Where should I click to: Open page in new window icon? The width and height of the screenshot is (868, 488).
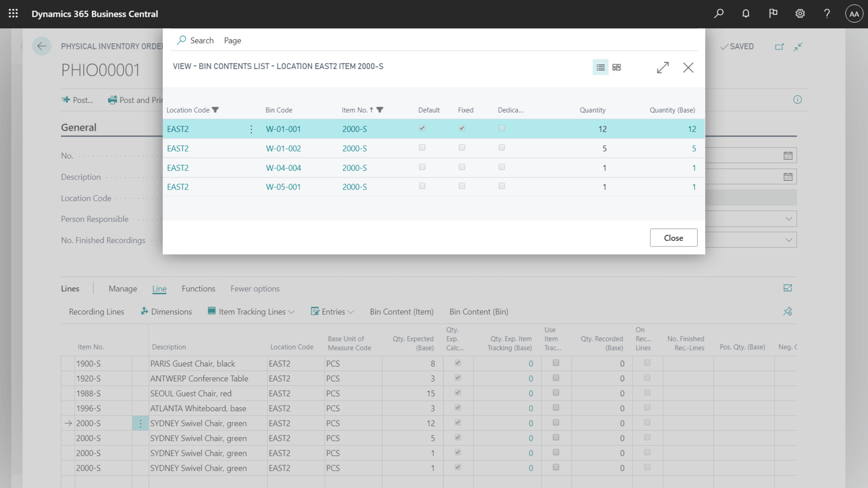click(x=779, y=47)
